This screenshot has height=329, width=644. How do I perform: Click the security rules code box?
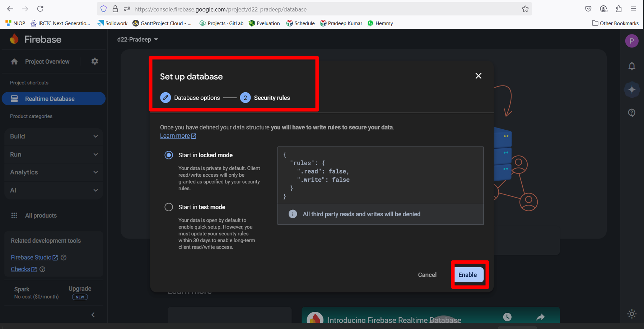pos(381,175)
